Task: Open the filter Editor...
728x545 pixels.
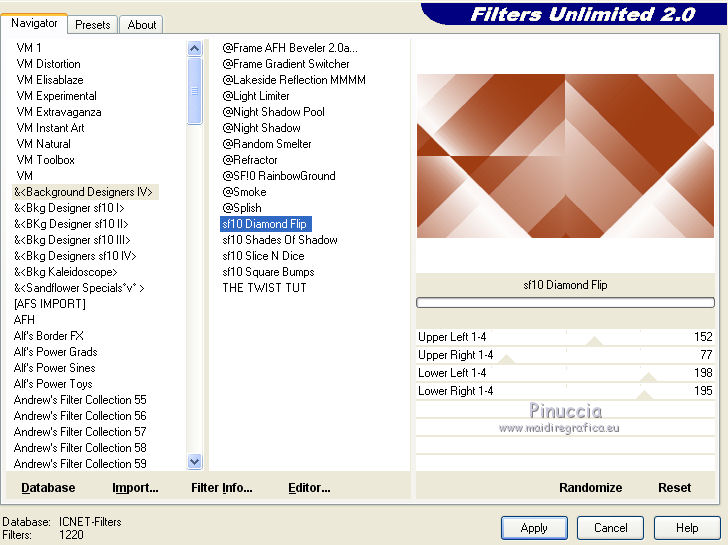Action: click(309, 487)
